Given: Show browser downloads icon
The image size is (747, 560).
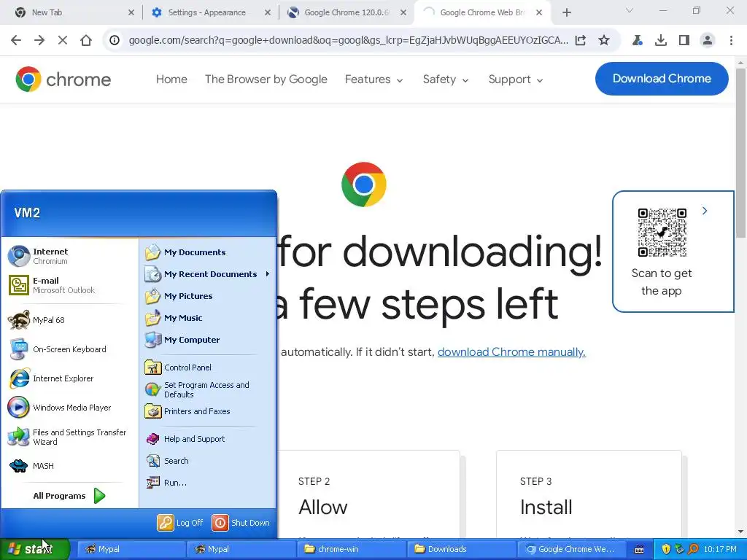Looking at the screenshot, I should point(660,41).
